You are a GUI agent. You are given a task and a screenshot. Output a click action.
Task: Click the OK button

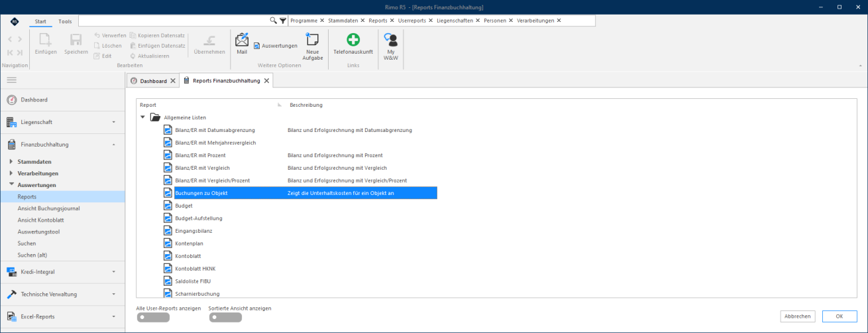[x=839, y=316]
